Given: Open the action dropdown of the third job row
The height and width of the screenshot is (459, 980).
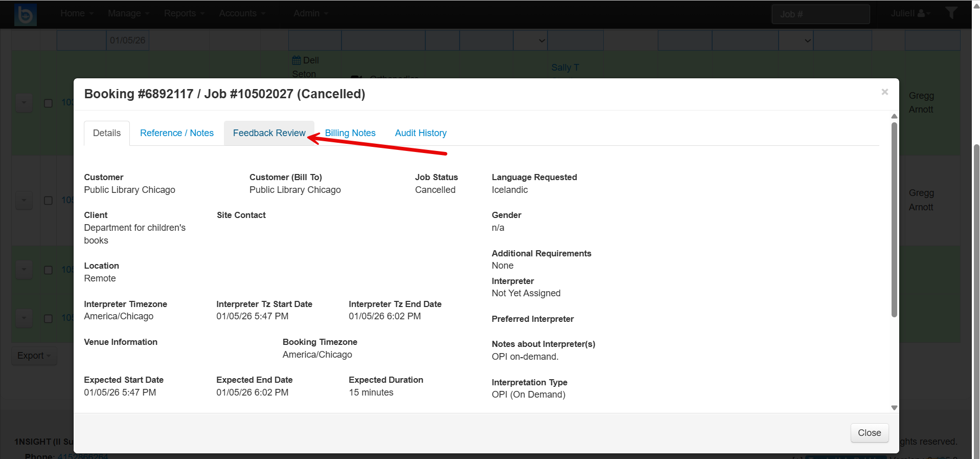Looking at the screenshot, I should pos(24,270).
